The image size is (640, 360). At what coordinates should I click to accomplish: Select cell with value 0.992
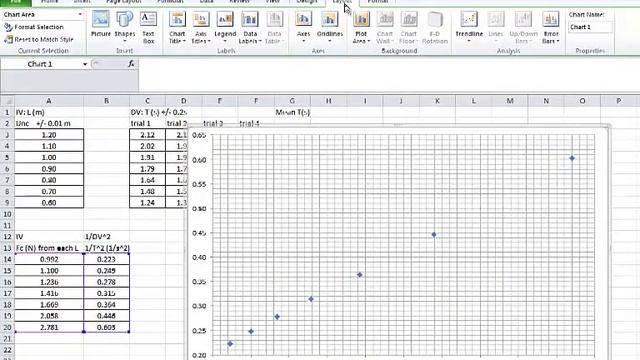(x=49, y=260)
